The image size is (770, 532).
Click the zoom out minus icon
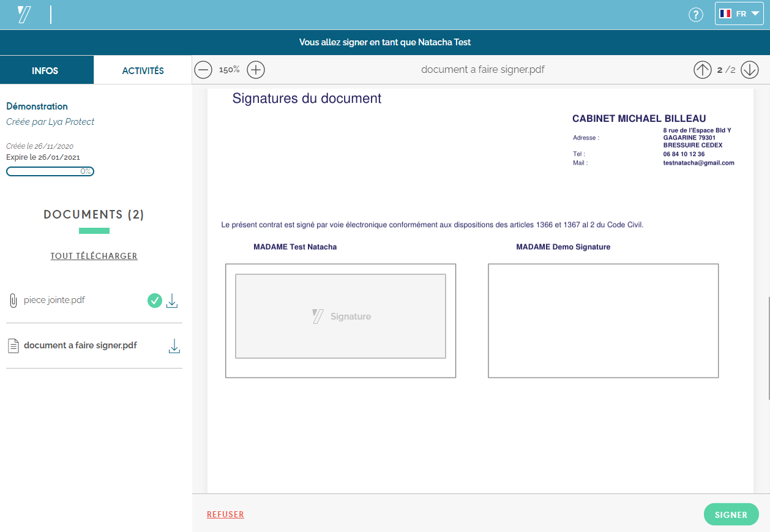click(x=203, y=70)
